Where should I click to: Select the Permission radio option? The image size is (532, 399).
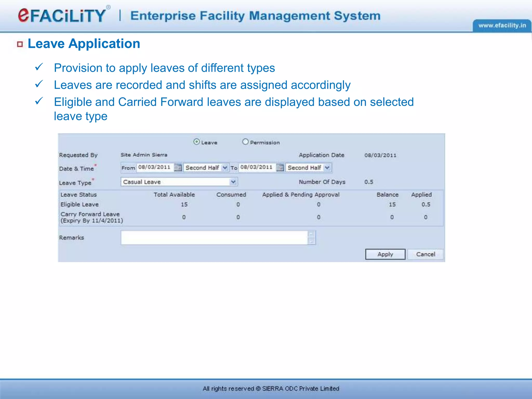245,142
